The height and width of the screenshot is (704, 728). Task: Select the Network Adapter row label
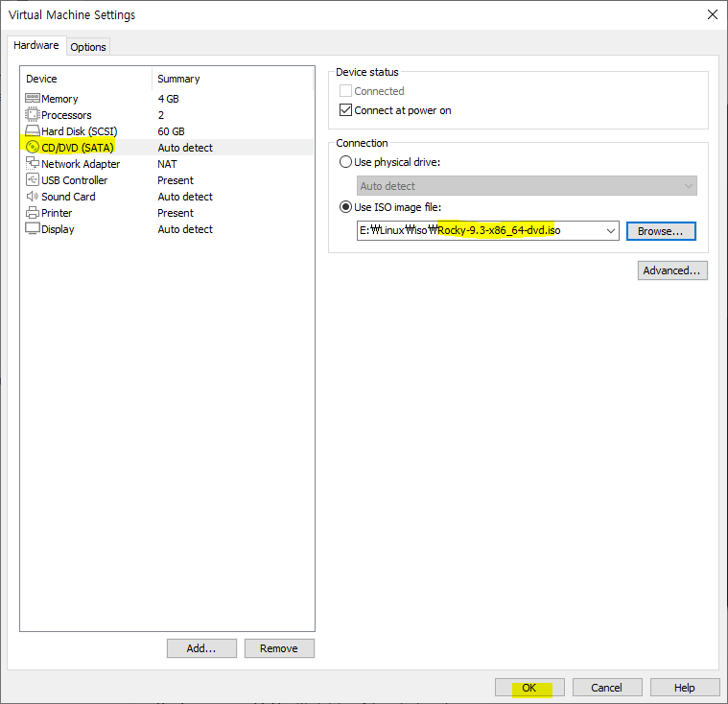point(81,164)
